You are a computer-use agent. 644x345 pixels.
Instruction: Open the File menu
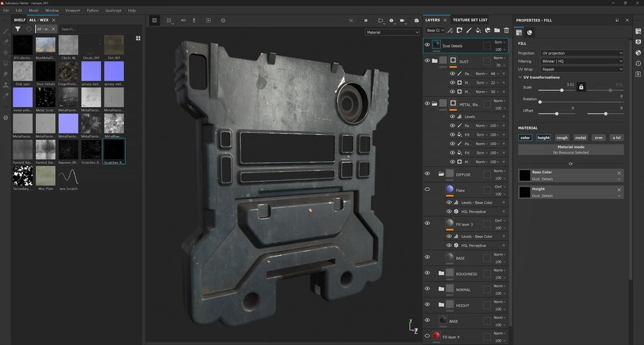click(6, 10)
